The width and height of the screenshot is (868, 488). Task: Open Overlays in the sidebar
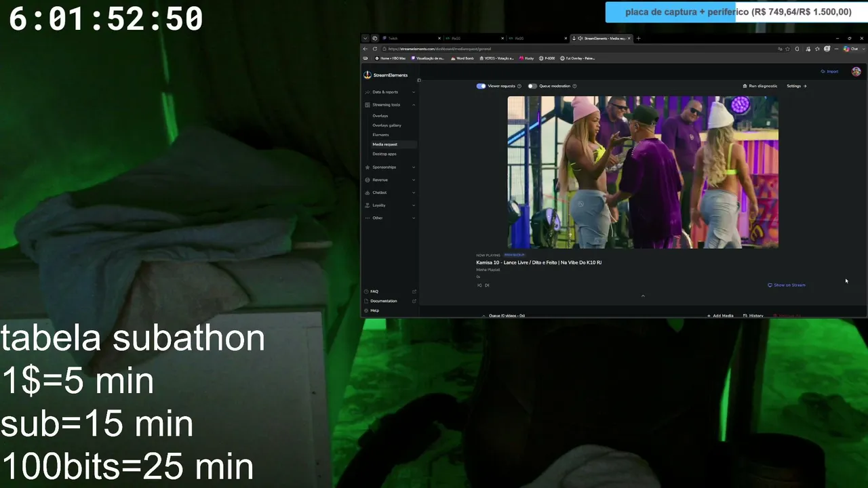pos(380,116)
